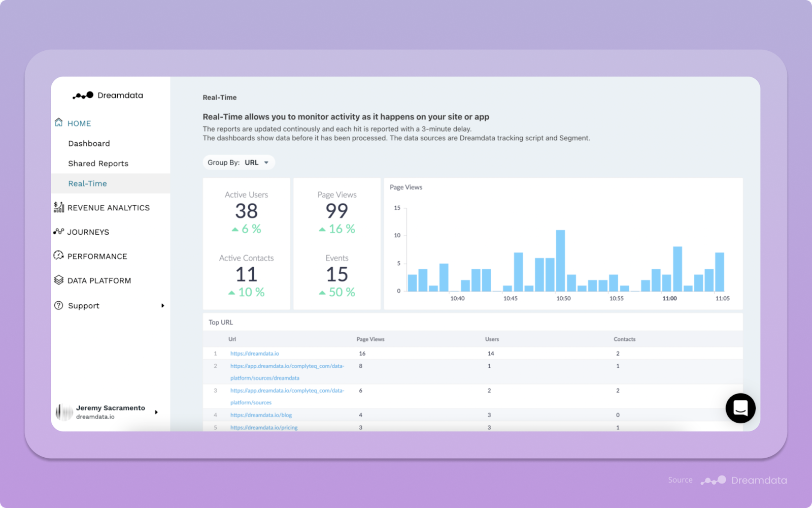Select the Home icon in the sidebar
This screenshot has width=812, height=508.
click(58, 122)
